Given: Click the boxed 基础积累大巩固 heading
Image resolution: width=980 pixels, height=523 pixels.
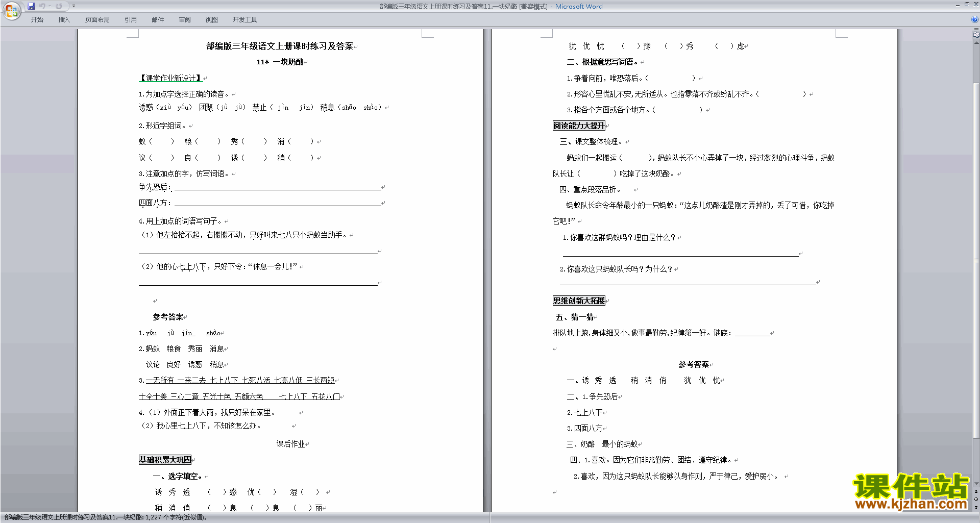Looking at the screenshot, I should (165, 460).
